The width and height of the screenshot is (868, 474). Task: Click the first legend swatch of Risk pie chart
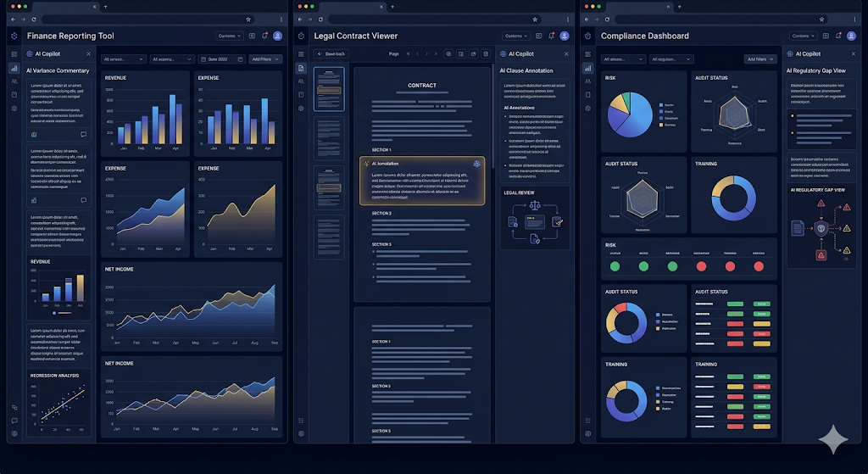pyautogui.click(x=661, y=104)
